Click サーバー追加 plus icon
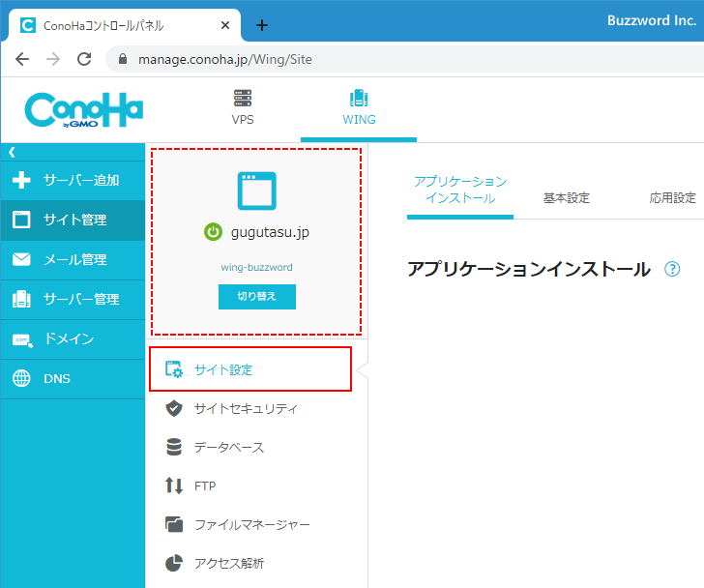This screenshot has height=588, width=704. [21, 181]
